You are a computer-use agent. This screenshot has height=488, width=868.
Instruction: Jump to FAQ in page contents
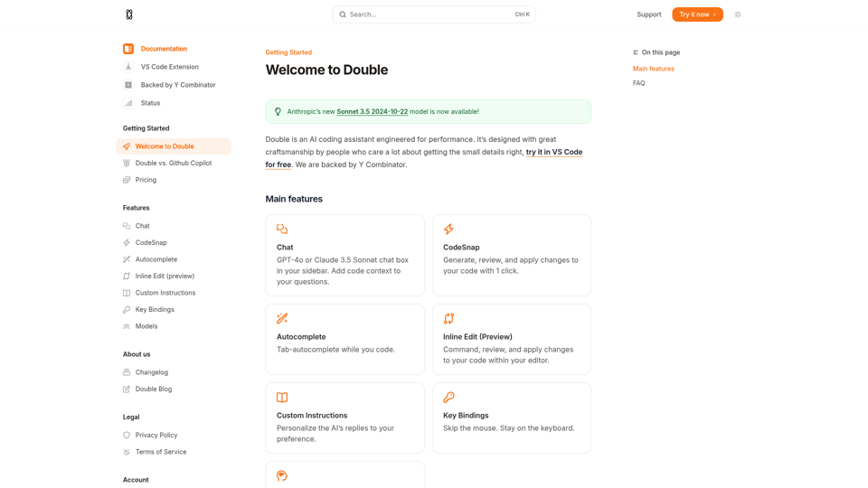point(639,83)
